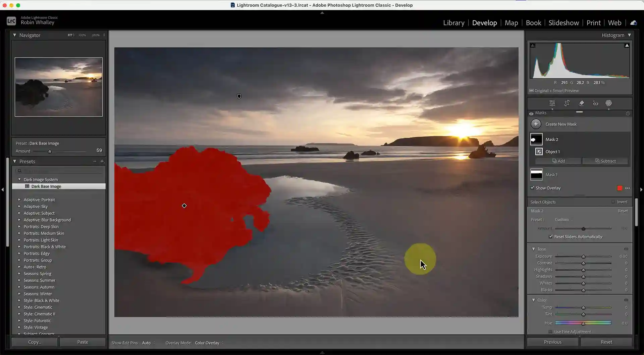Screen dimensions: 644x355
Task: Set Navigator zoom to FIT
Action: point(70,35)
